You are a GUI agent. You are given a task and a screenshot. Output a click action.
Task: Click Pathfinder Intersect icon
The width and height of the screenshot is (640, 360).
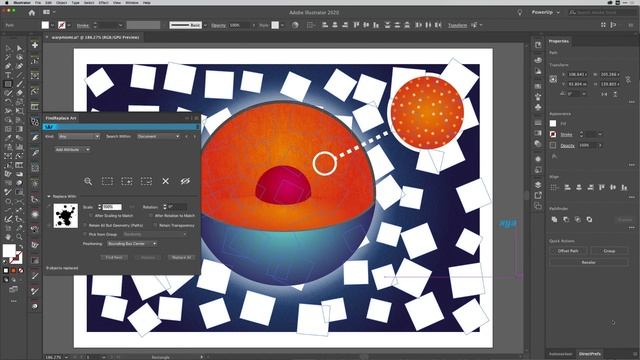[x=578, y=220]
